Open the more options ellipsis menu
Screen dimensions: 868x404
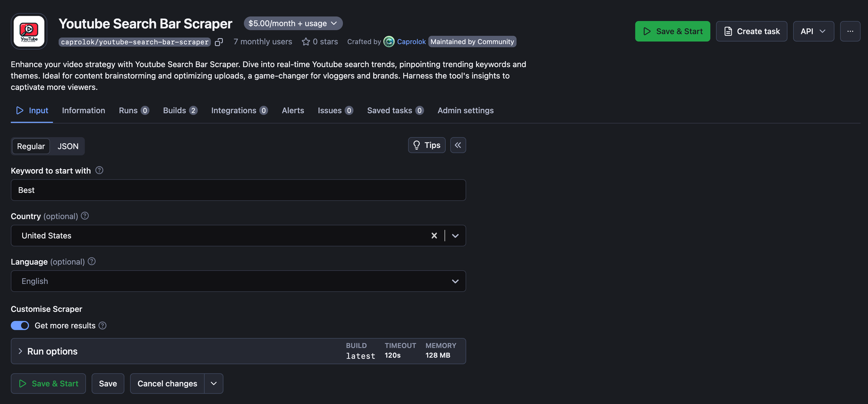(850, 31)
